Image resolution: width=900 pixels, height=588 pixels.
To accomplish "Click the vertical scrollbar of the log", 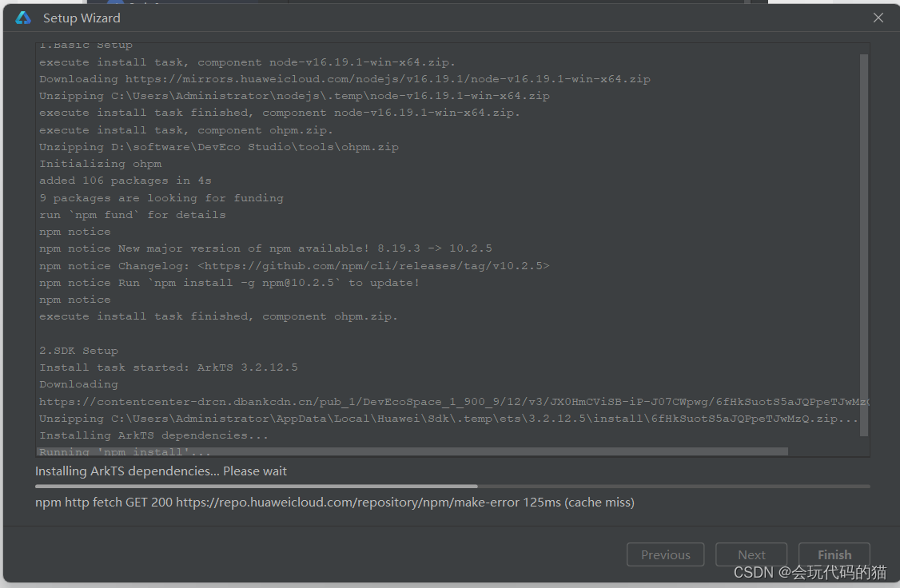I will pos(864,245).
